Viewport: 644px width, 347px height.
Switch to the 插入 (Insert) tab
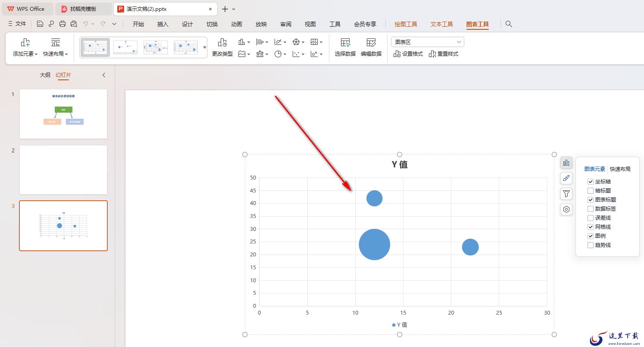click(x=163, y=24)
